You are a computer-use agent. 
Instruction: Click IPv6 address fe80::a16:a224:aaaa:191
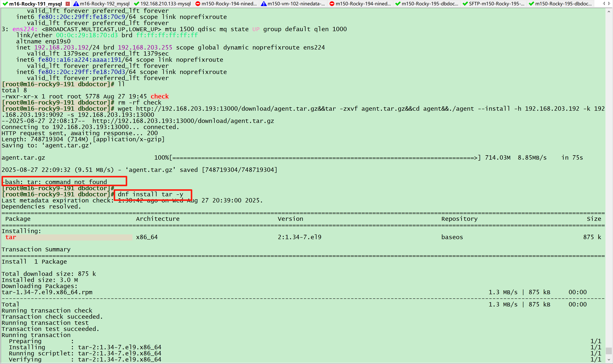(x=80, y=60)
